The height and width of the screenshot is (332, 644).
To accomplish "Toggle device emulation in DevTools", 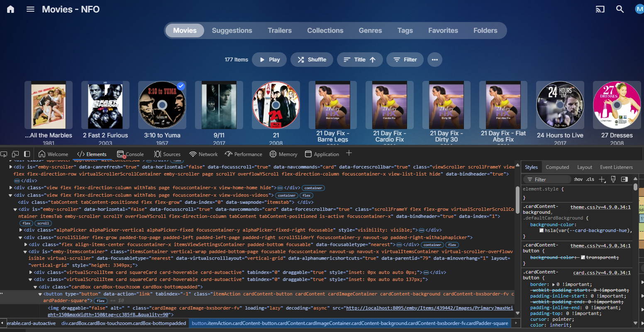I will click(15, 154).
